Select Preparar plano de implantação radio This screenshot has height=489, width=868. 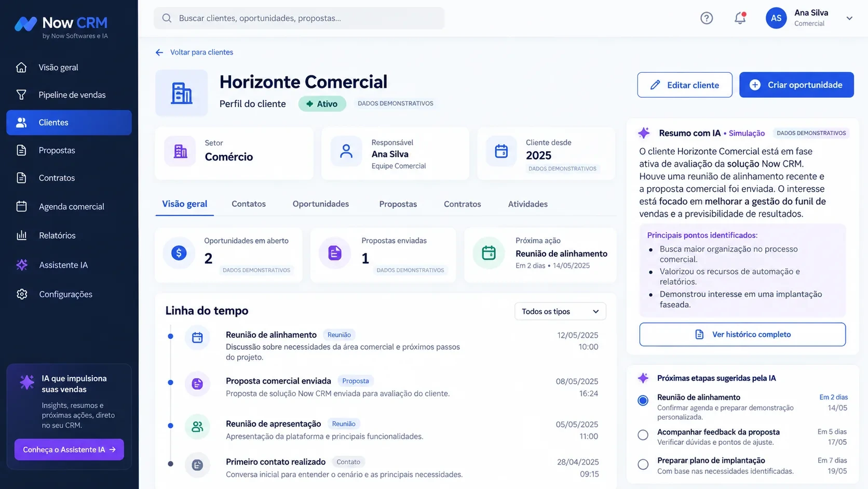coord(643,464)
